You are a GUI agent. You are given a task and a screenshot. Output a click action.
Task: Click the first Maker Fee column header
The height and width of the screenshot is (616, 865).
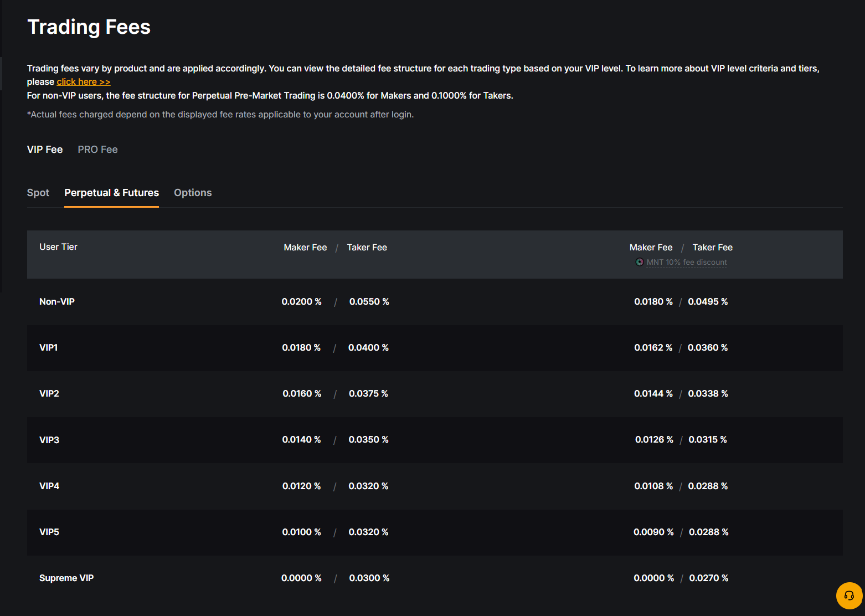point(305,248)
